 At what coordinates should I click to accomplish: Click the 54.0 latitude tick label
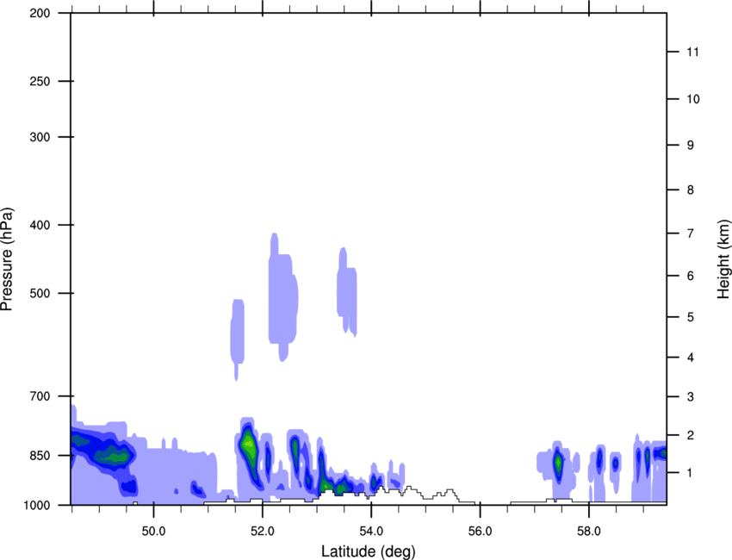click(x=371, y=532)
